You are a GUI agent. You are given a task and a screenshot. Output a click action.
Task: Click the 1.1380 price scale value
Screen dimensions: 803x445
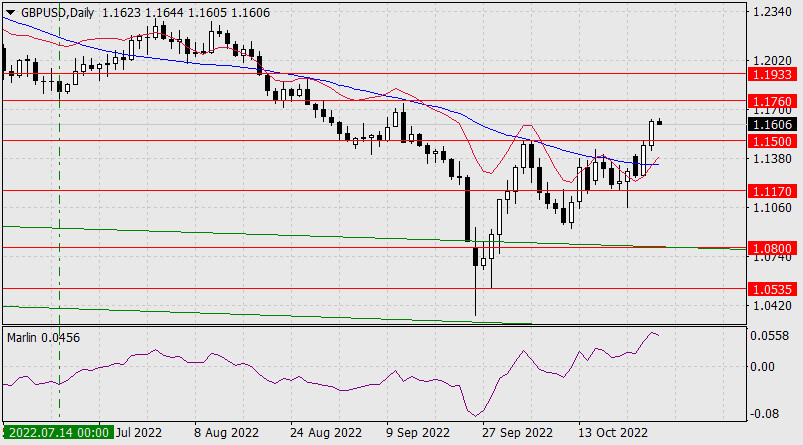point(772,159)
